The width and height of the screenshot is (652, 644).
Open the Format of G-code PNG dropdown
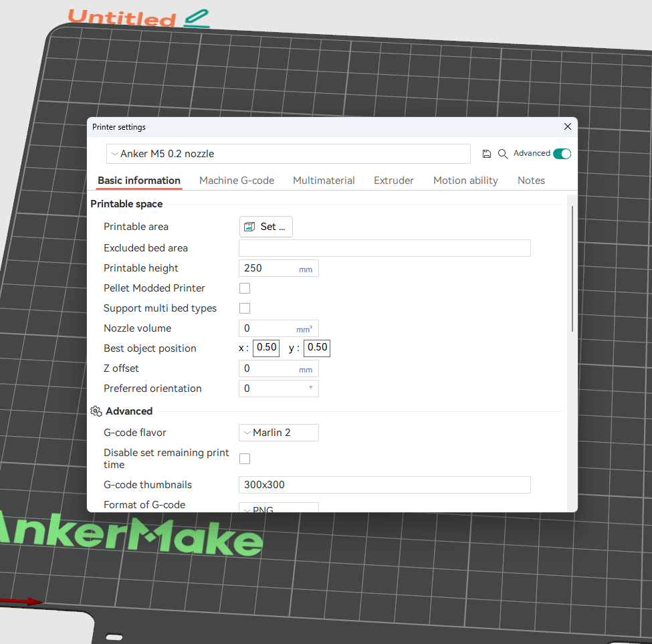[279, 508]
